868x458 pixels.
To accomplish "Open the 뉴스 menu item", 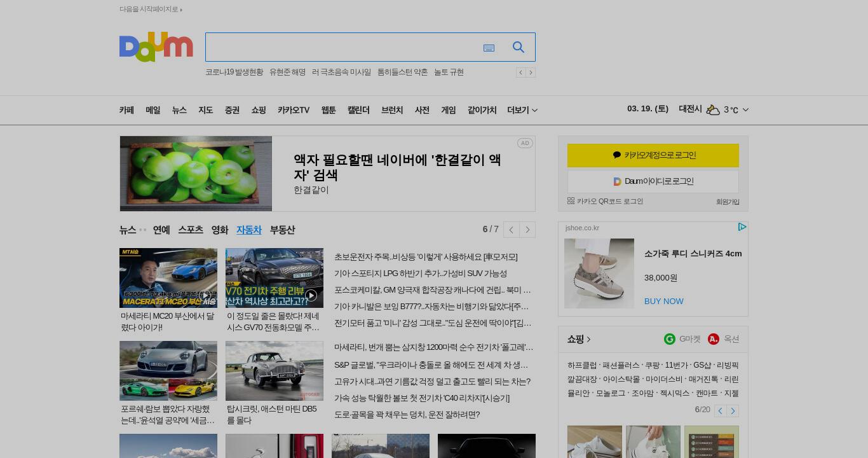I will point(179,110).
